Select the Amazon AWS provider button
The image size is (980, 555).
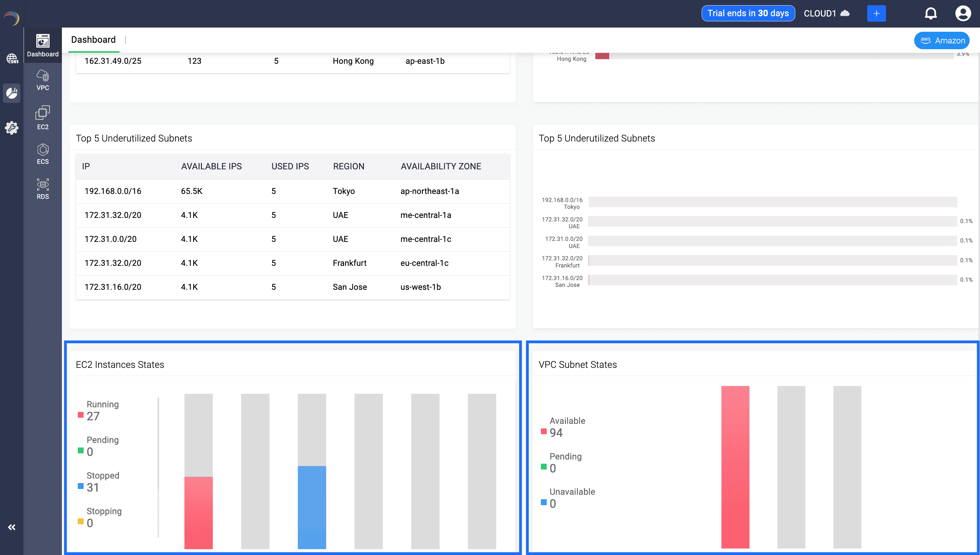tap(941, 40)
